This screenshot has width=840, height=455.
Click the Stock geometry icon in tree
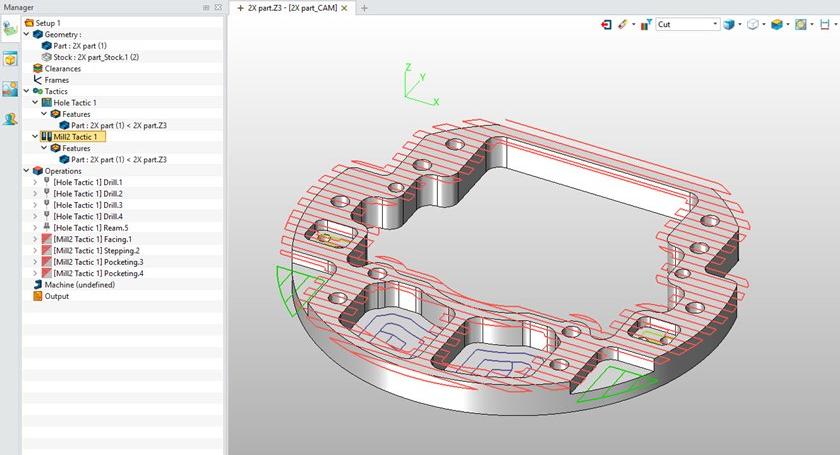pyautogui.click(x=47, y=57)
